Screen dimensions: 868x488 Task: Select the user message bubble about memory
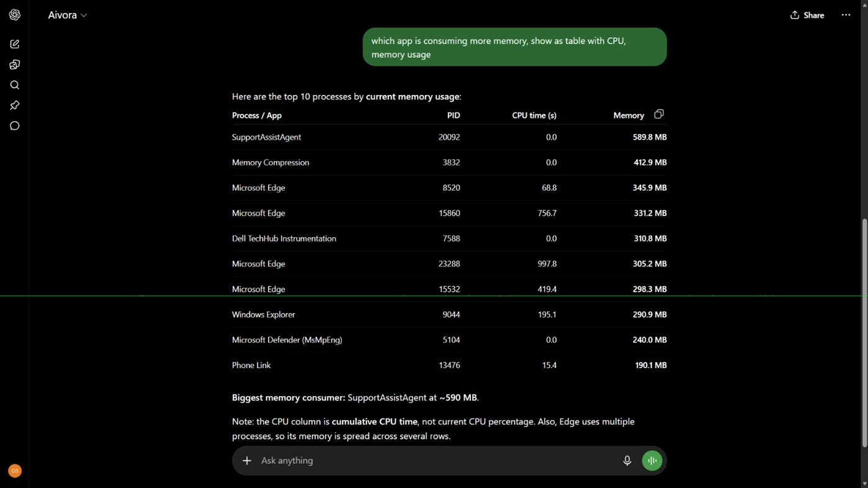tap(514, 47)
